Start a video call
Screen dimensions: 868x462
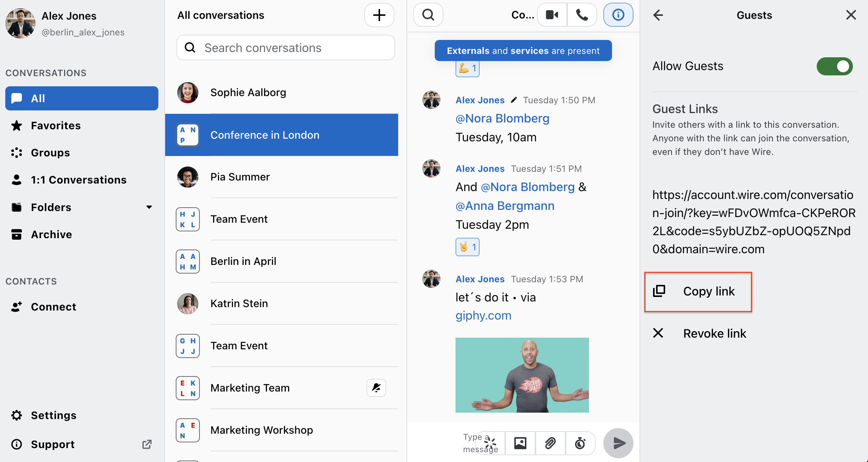pyautogui.click(x=552, y=15)
